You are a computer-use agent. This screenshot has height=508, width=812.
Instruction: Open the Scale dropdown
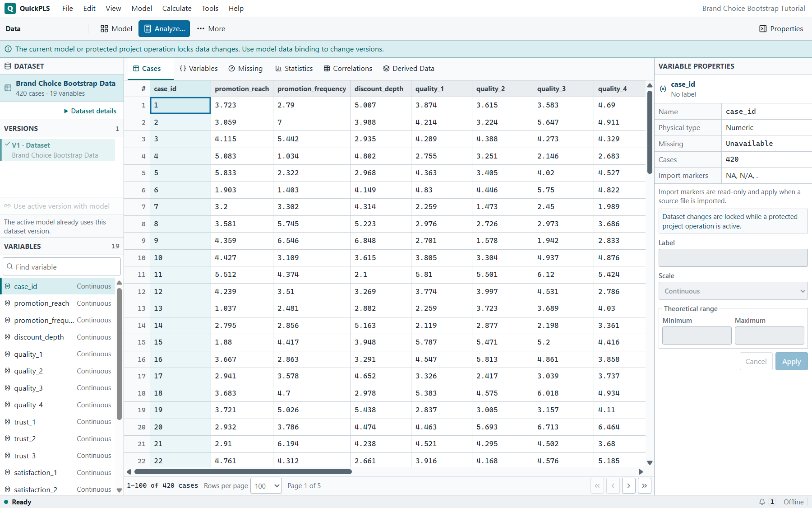(x=733, y=291)
